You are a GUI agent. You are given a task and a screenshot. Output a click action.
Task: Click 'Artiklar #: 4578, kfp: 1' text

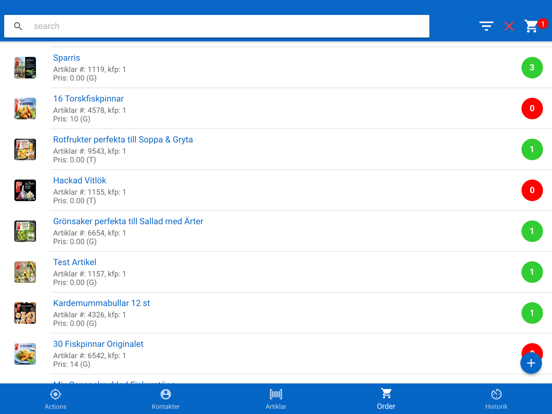click(89, 110)
